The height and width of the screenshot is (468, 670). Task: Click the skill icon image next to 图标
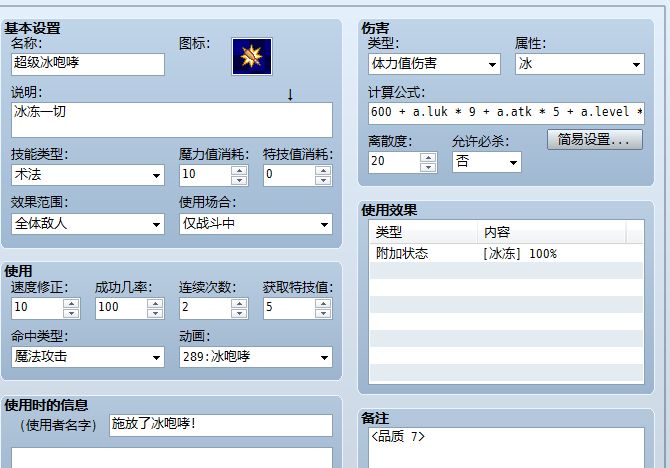tap(252, 56)
